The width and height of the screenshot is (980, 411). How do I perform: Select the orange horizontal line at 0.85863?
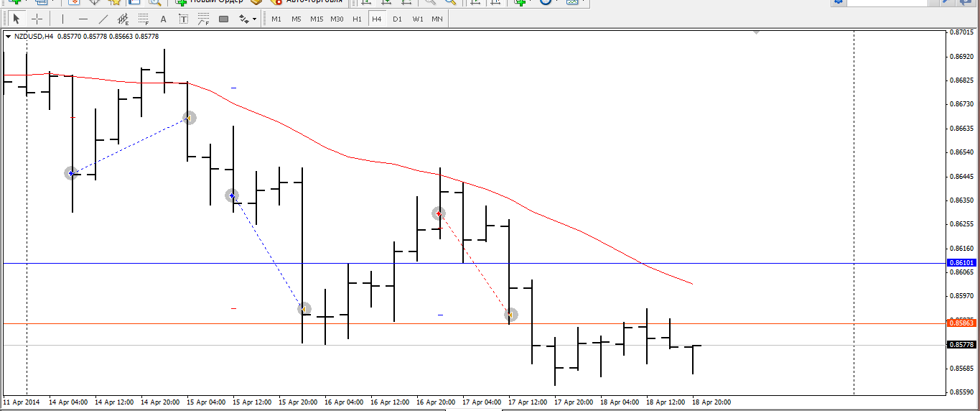[474, 323]
